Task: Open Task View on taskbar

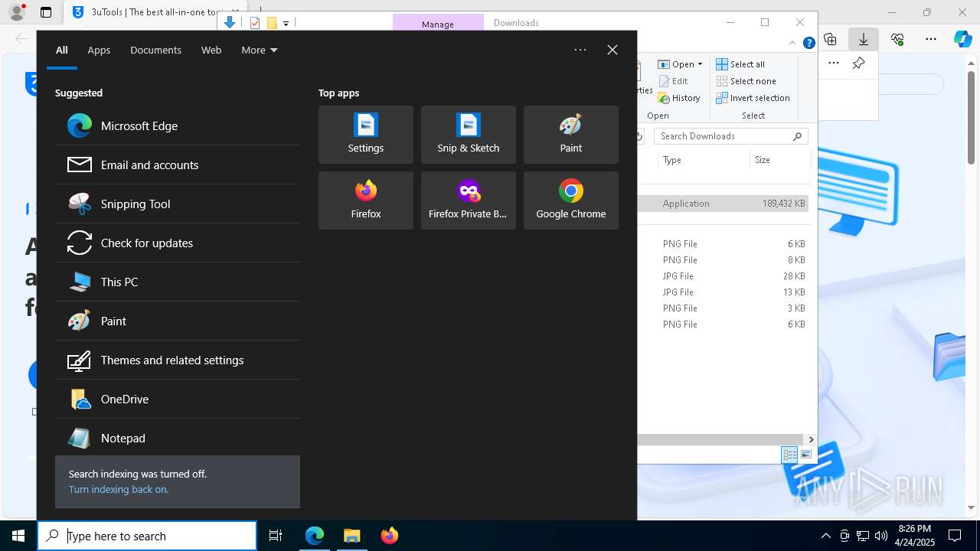Action: click(x=276, y=536)
